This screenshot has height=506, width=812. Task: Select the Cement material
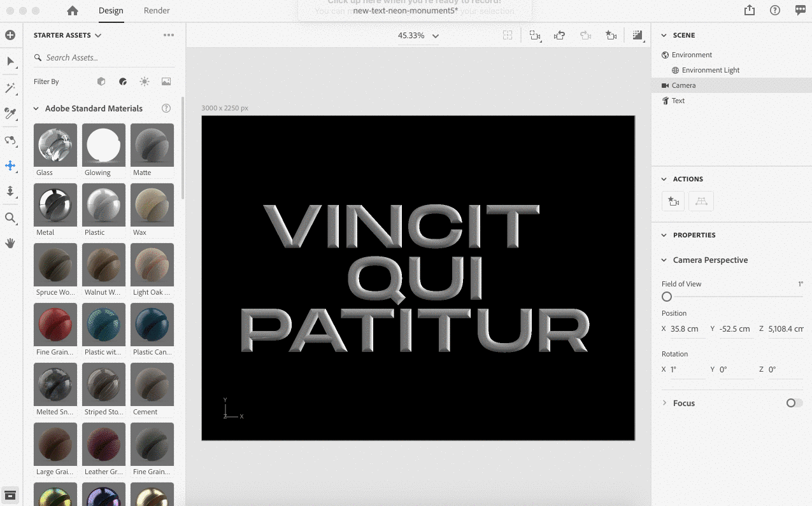(152, 384)
